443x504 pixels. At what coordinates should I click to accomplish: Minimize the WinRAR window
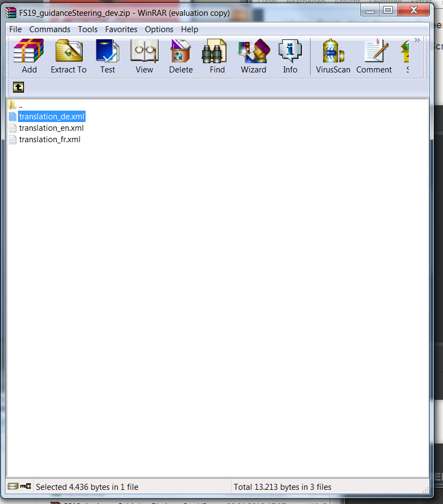tap(370, 10)
